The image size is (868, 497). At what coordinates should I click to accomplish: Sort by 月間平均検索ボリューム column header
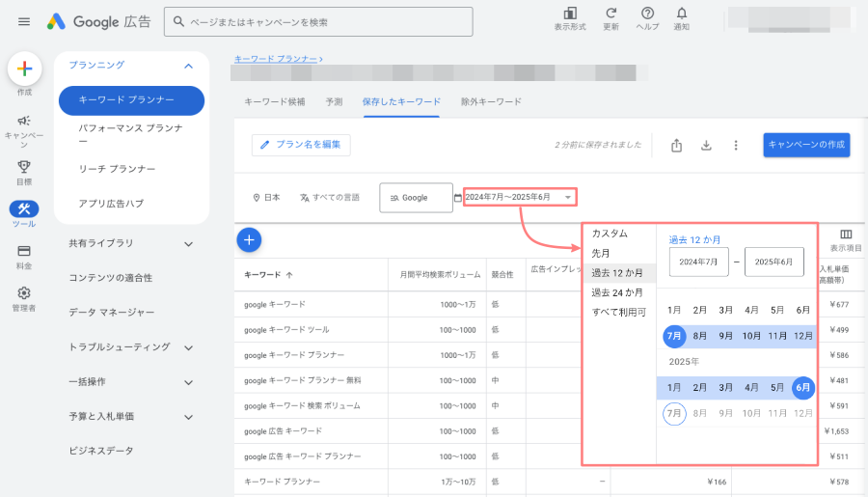(440, 275)
